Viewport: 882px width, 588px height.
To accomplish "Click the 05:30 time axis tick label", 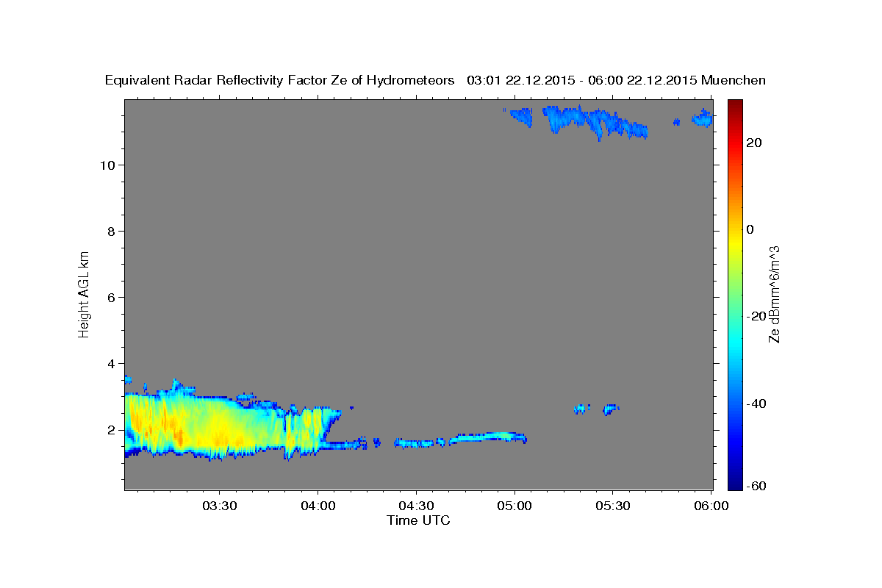I will [613, 506].
